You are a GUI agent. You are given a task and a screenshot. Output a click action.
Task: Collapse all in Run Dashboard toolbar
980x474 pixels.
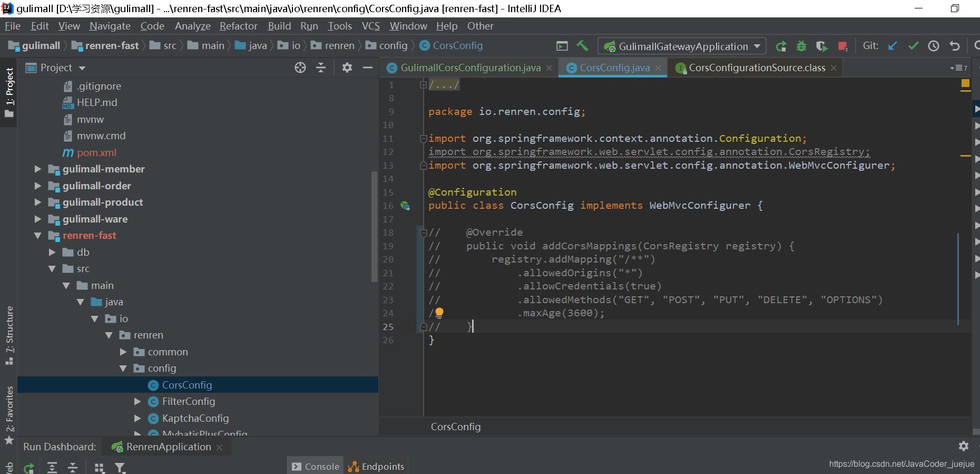tap(73, 467)
